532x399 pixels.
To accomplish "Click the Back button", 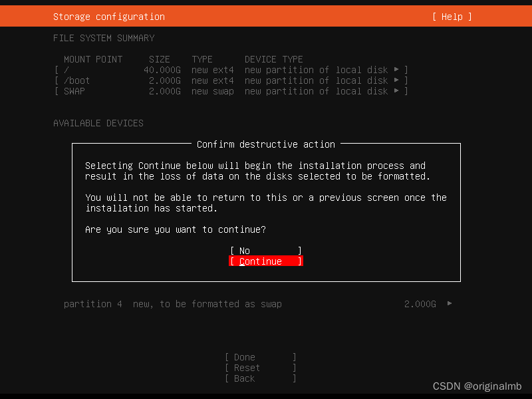I will (x=259, y=378).
